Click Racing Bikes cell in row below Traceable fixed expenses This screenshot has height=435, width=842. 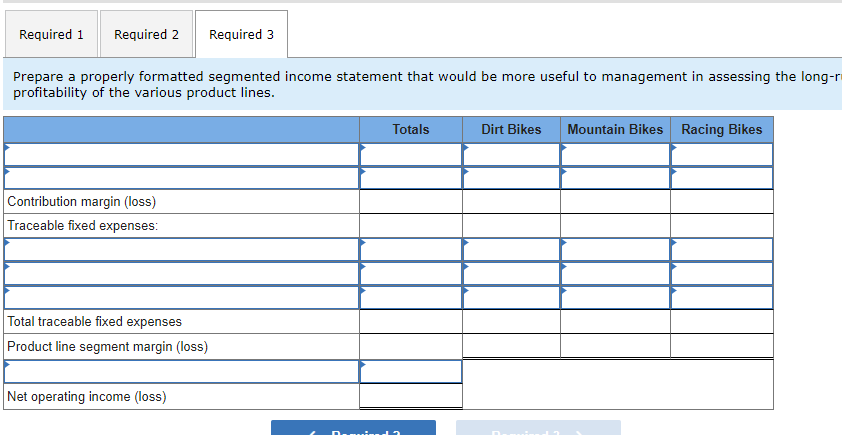(722, 250)
